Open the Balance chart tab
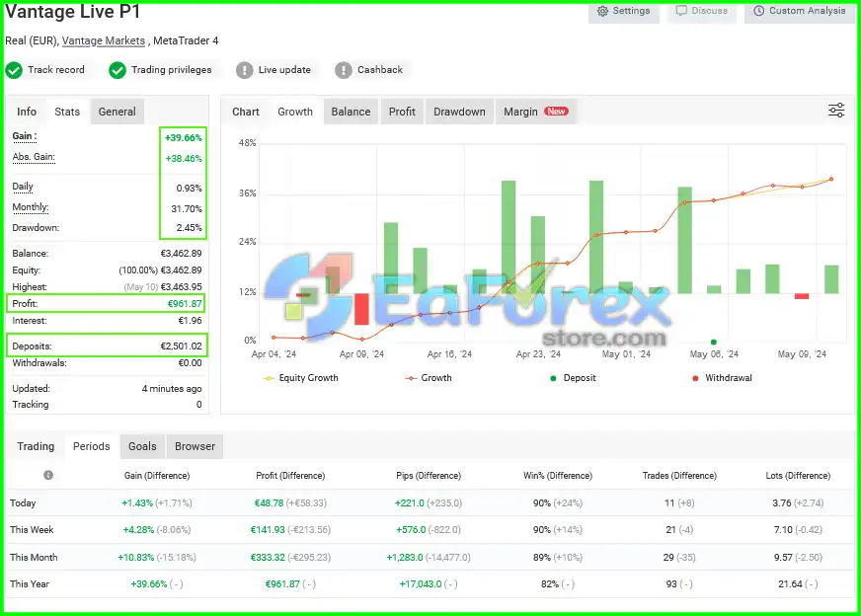This screenshot has height=616, width=861. 351,112
